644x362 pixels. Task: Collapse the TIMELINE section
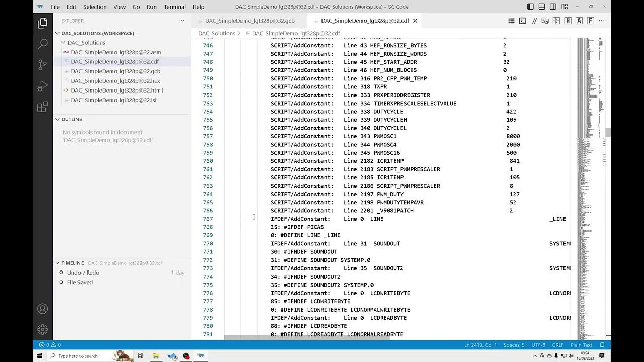click(122, 263)
